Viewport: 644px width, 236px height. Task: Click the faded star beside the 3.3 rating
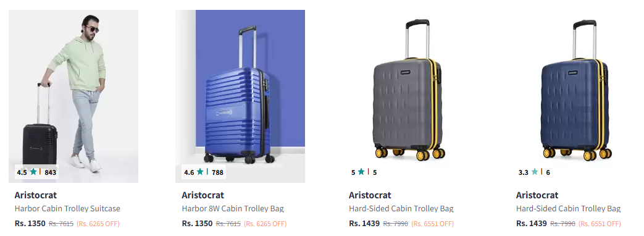pos(534,172)
